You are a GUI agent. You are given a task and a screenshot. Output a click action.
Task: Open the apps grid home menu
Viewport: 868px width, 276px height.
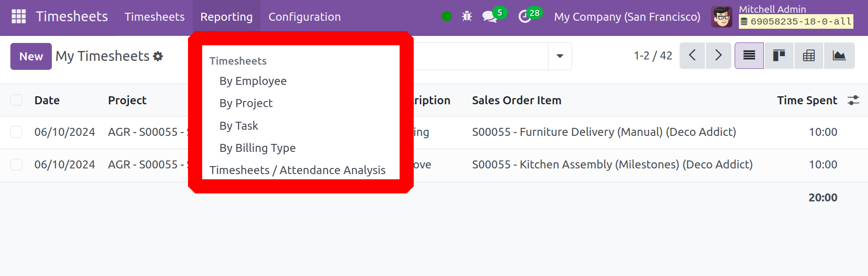point(19,17)
